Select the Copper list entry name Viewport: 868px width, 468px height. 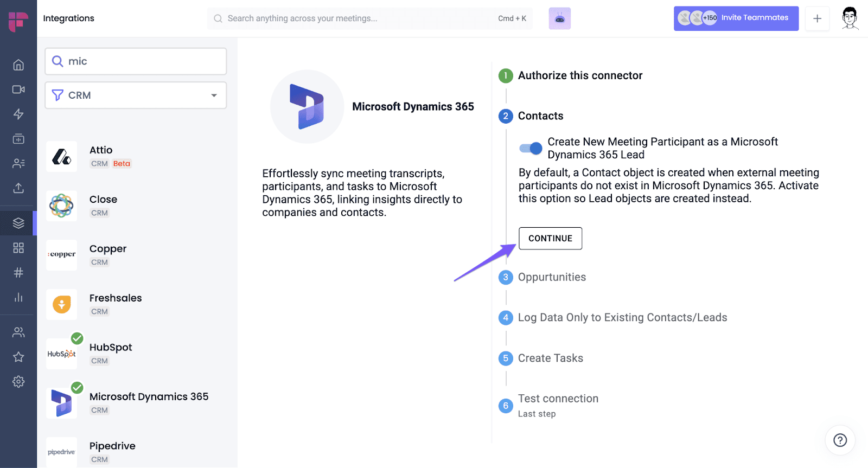click(108, 249)
